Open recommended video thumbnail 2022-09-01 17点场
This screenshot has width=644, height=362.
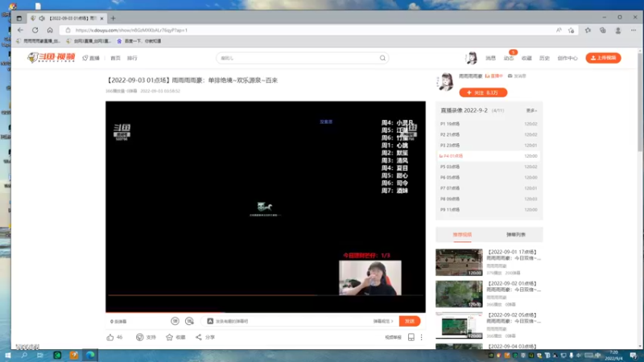point(459,262)
